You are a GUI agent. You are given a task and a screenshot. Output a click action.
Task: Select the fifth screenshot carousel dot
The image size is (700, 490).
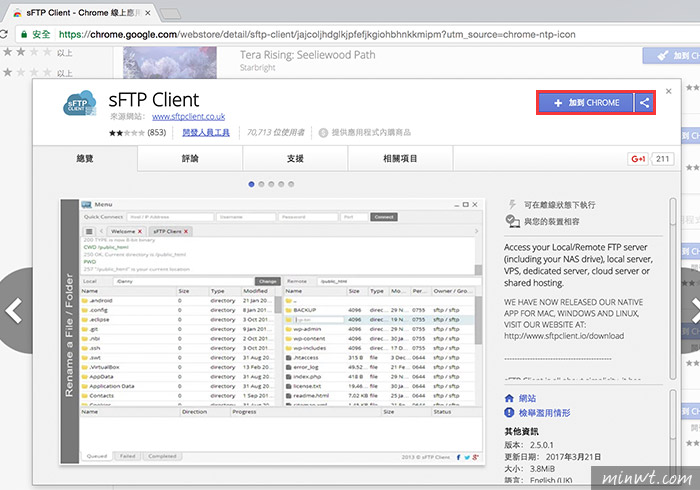tap(291, 184)
